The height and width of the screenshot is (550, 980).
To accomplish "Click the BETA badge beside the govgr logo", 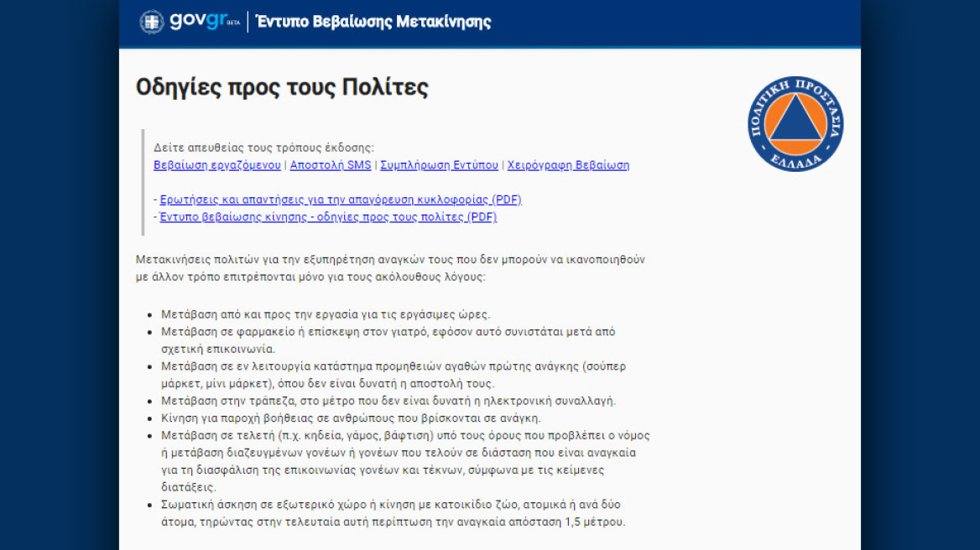I will point(232,27).
